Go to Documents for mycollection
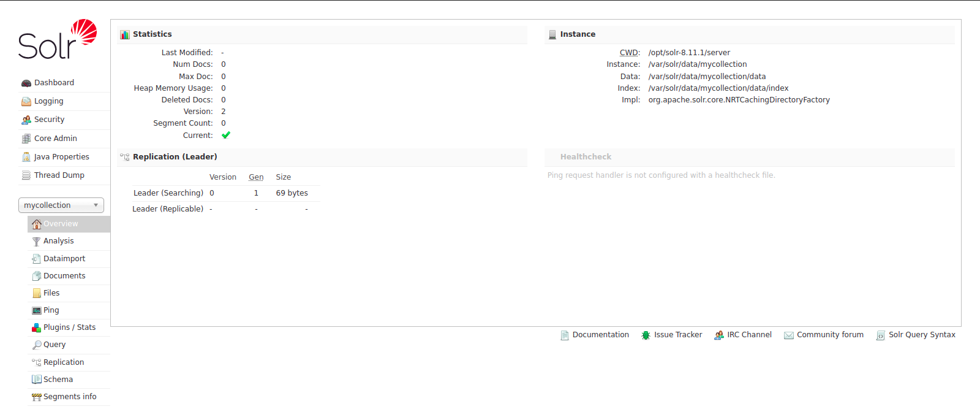The height and width of the screenshot is (409, 980). point(64,276)
